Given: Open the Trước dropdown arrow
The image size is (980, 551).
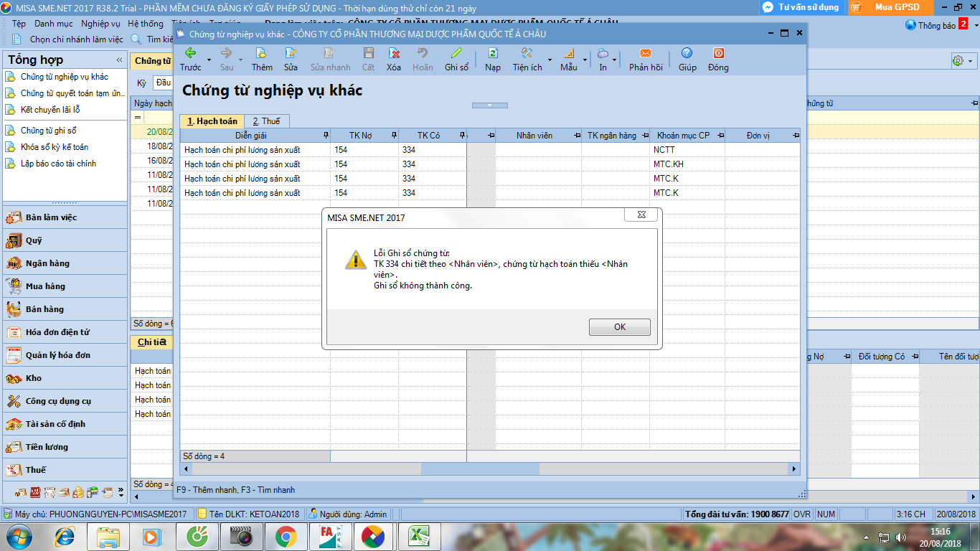Looking at the screenshot, I should tap(209, 60).
